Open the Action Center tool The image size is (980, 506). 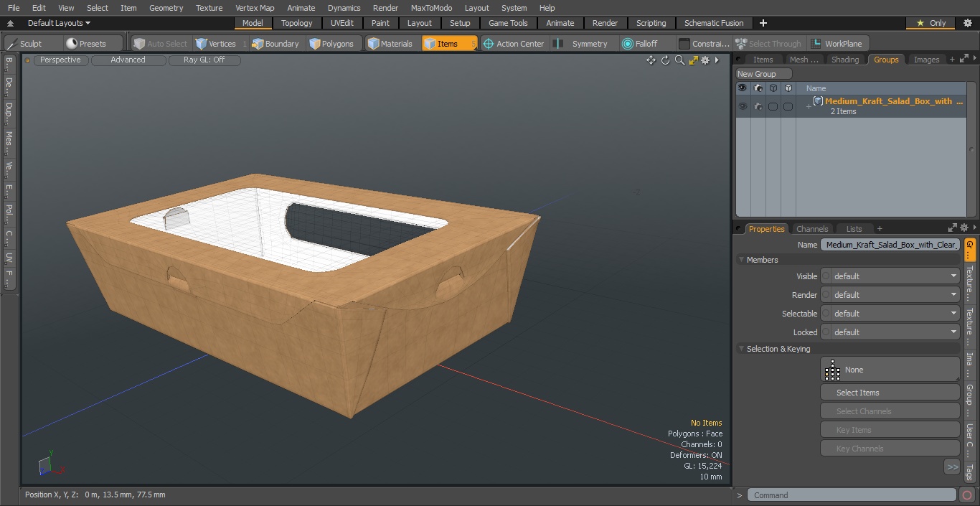pos(513,44)
